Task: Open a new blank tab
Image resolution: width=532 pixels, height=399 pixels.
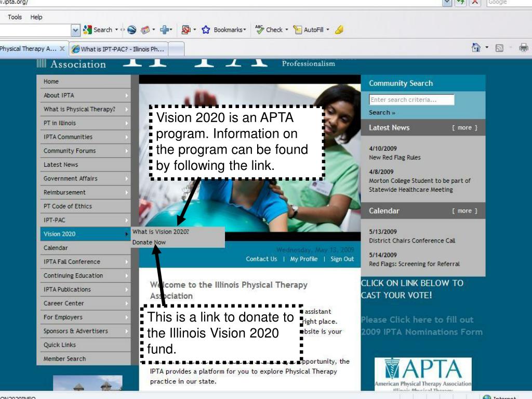Action: [x=176, y=49]
